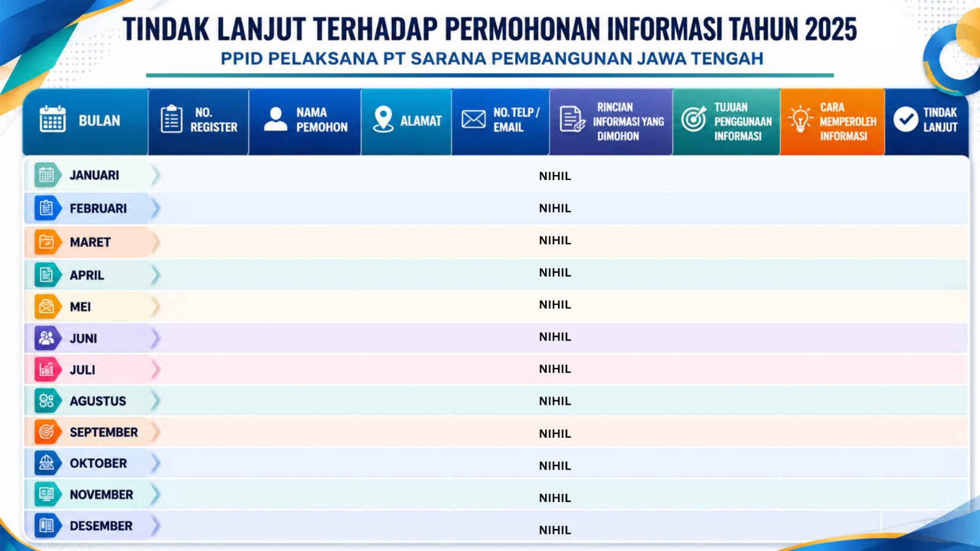Click NIHIL in the FEBRUARI row

click(555, 208)
